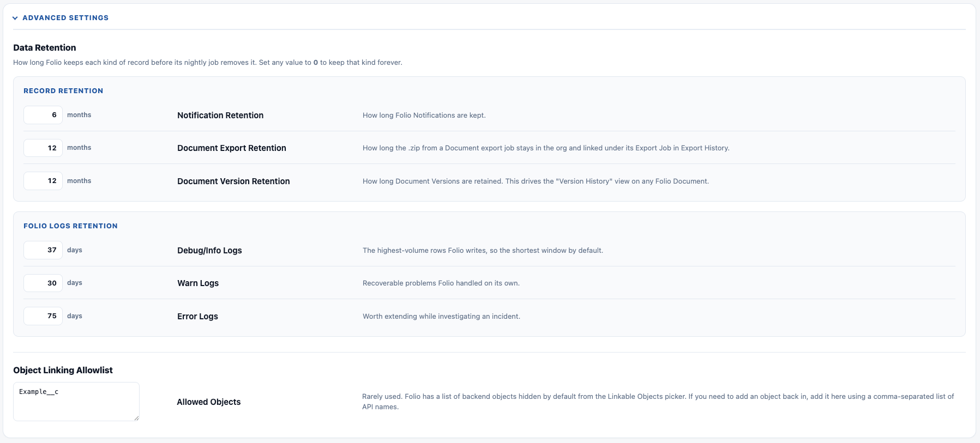Click the days unit beside Error Logs
The width and height of the screenshot is (980, 443).
tap(75, 316)
